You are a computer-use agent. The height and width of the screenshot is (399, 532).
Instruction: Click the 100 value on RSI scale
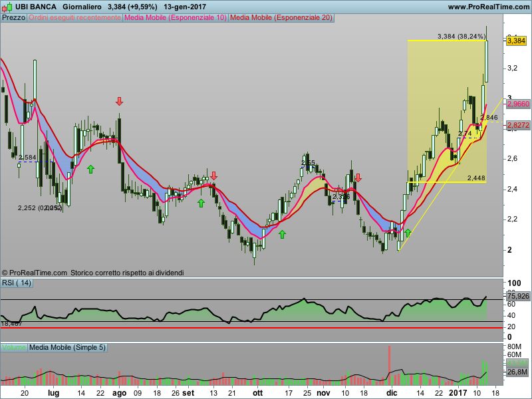coord(514,283)
